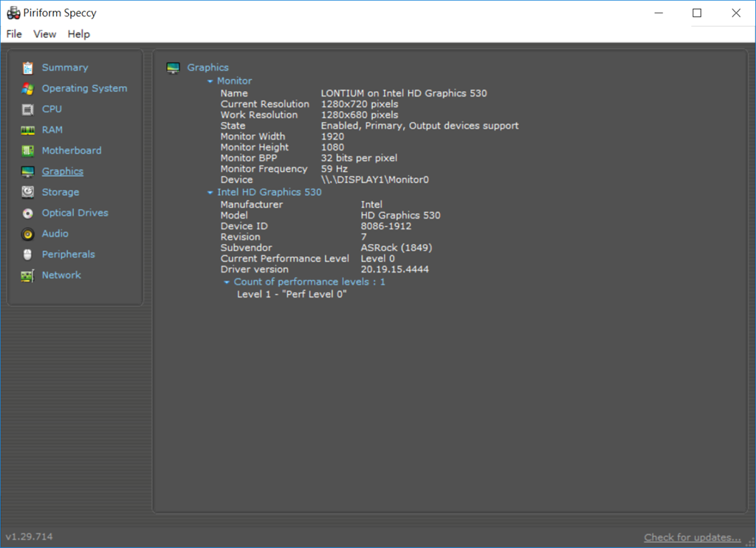The image size is (756, 548).
Task: Click the Graphics heading monitor icon
Action: click(173, 68)
